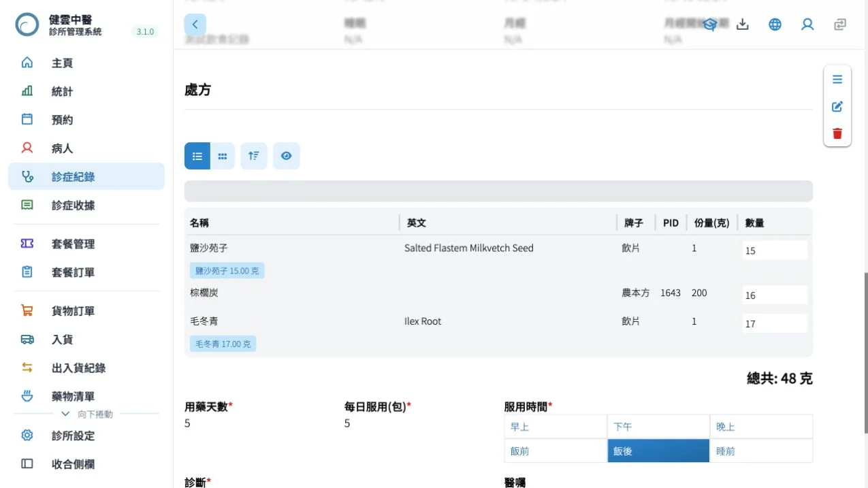Open 套餐訂單 clipboard icon
The height and width of the screenshot is (488, 868).
pyautogui.click(x=27, y=272)
